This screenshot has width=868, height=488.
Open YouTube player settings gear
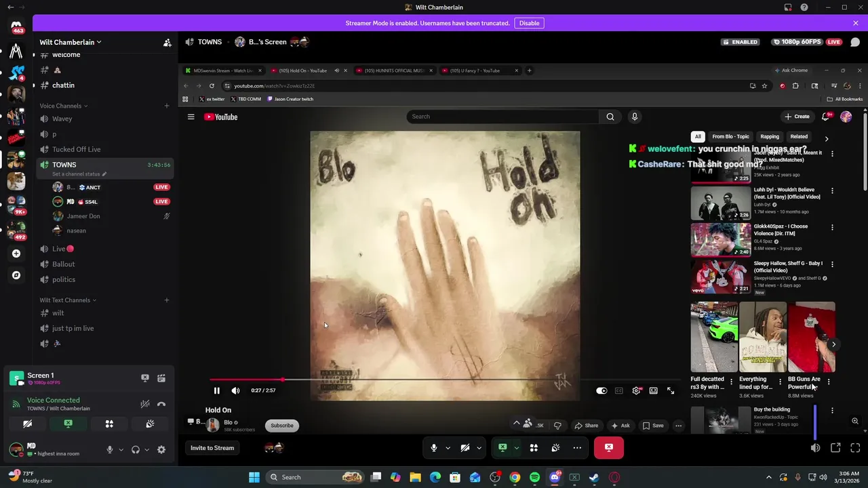[636, 390]
